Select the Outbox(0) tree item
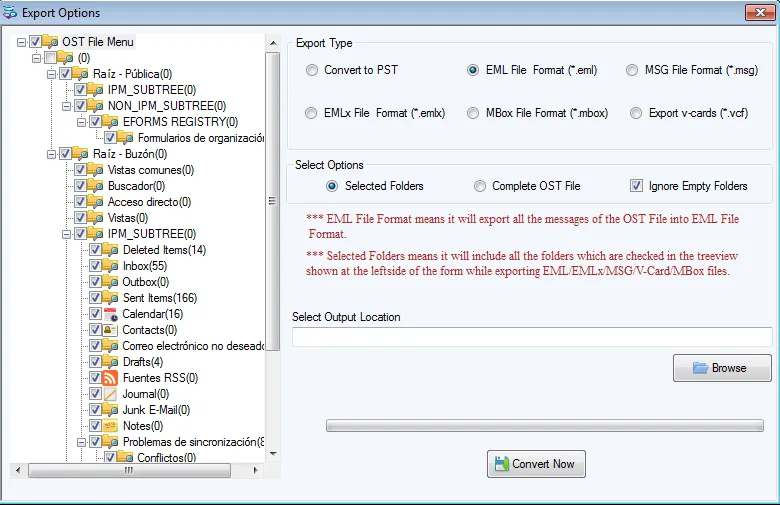The width and height of the screenshot is (780, 505). coord(146,282)
